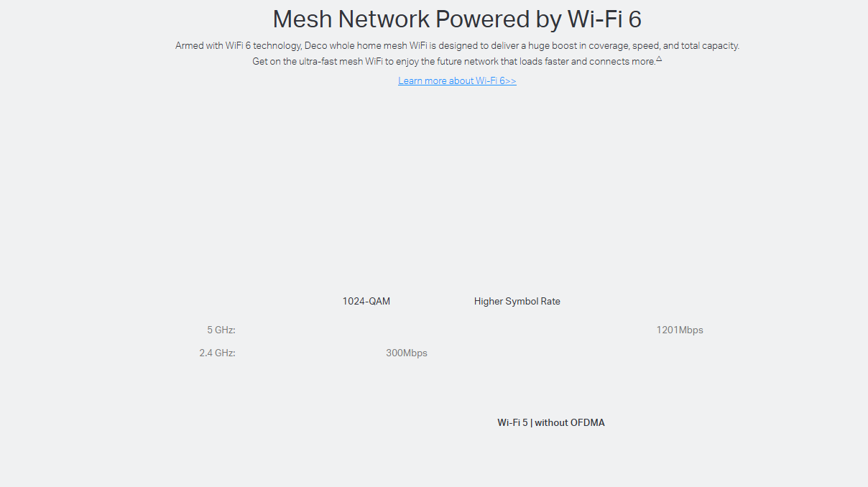Select the Higher Symbol Rate label
The height and width of the screenshot is (487, 868).
517,302
